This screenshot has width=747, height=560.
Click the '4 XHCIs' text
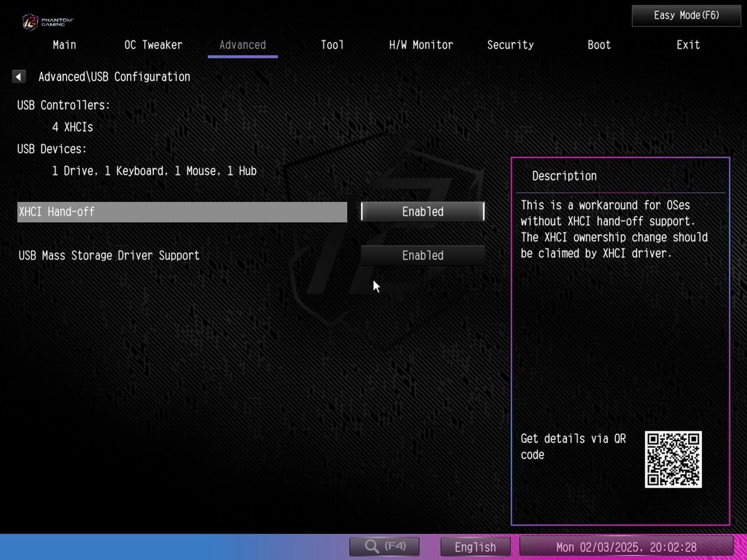[x=72, y=127]
